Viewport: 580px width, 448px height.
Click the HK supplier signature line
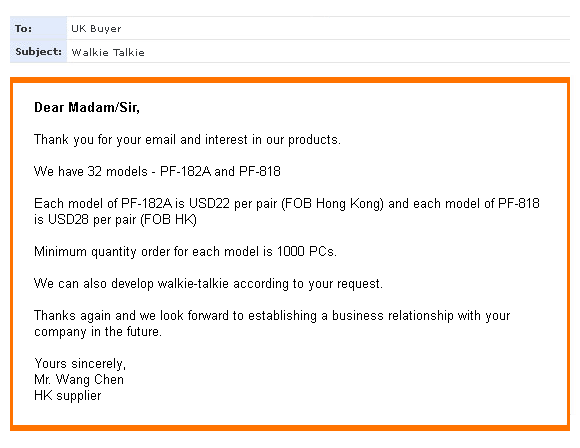click(x=67, y=395)
